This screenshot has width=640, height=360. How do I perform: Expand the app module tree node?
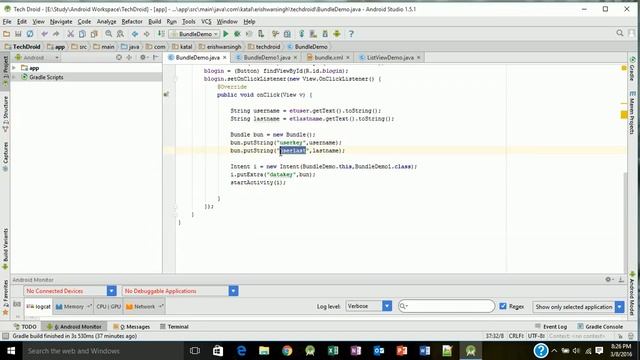(x=14, y=68)
